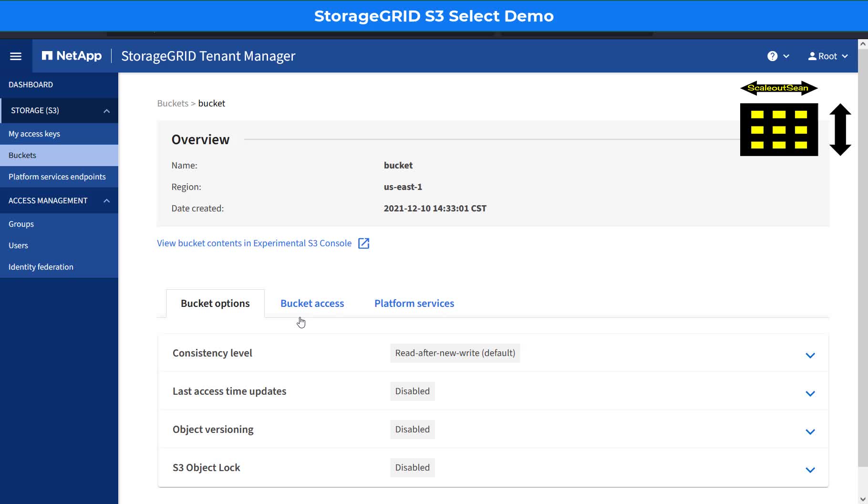Open the Groups page
Image resolution: width=868 pixels, height=504 pixels.
tap(59, 224)
